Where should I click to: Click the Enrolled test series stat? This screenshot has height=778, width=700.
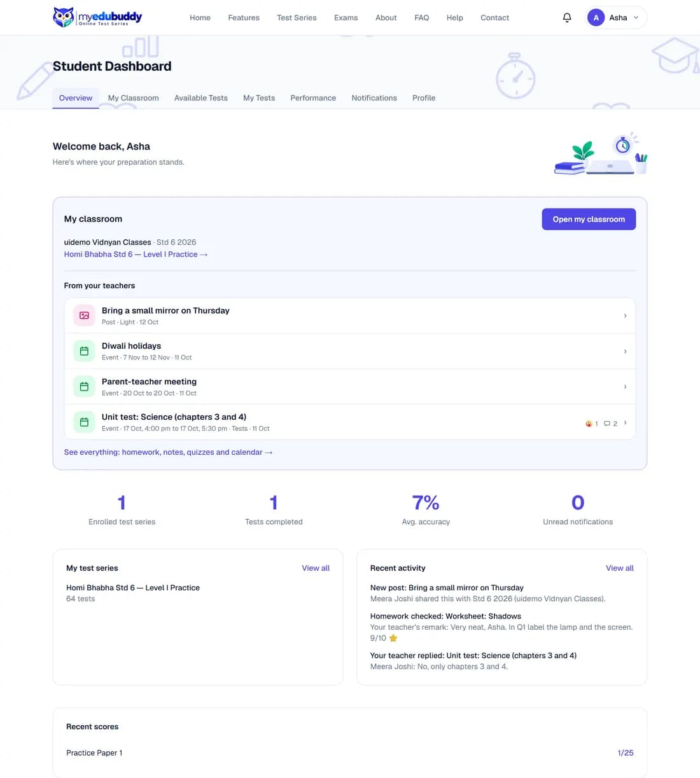[122, 510]
